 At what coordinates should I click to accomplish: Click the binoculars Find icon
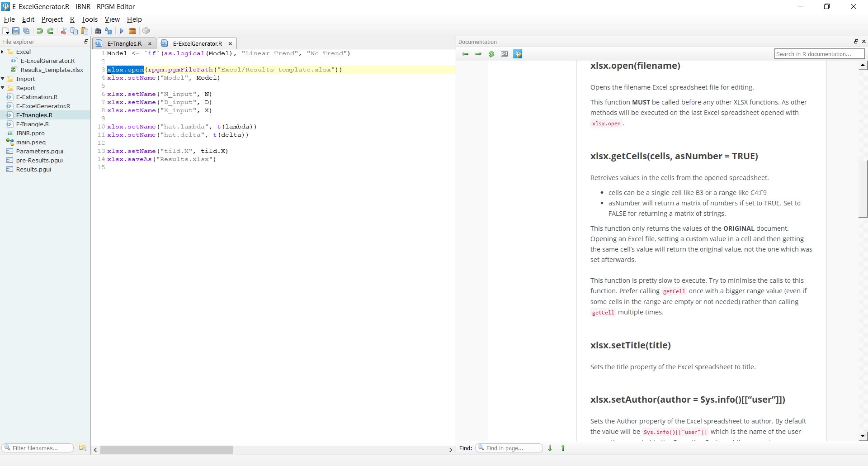point(98,31)
